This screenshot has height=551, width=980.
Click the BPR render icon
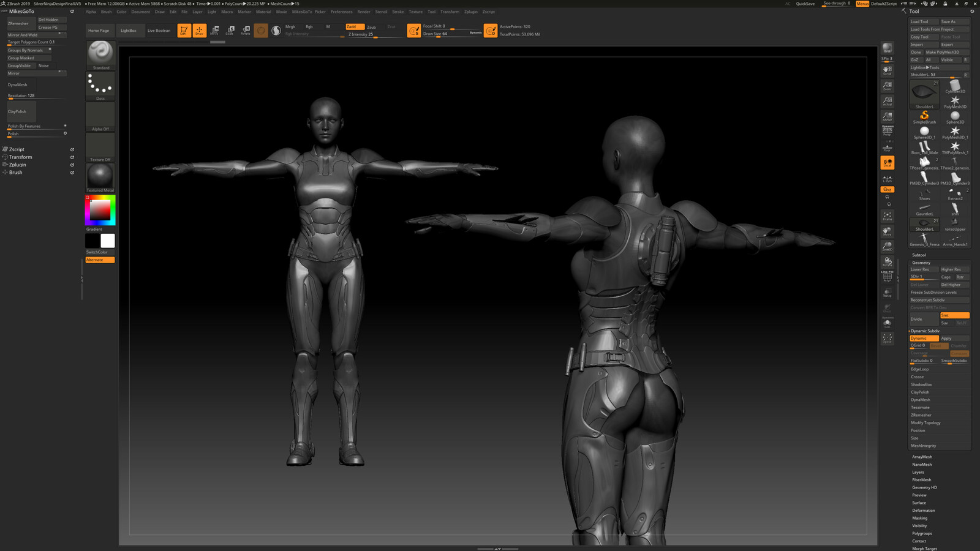(888, 48)
